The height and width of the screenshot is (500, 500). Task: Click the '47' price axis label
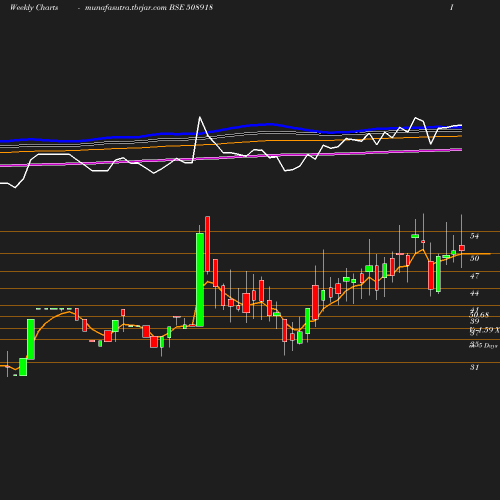[x=474, y=276]
